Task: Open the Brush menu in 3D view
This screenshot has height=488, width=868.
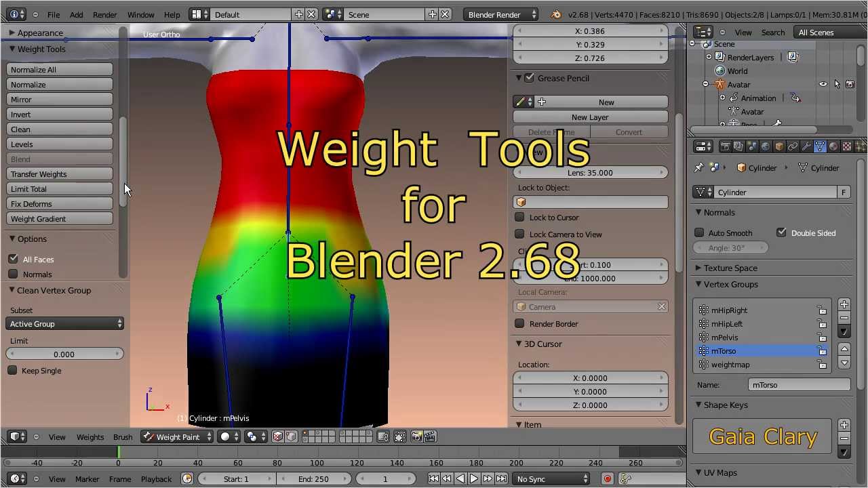Action: [123, 437]
